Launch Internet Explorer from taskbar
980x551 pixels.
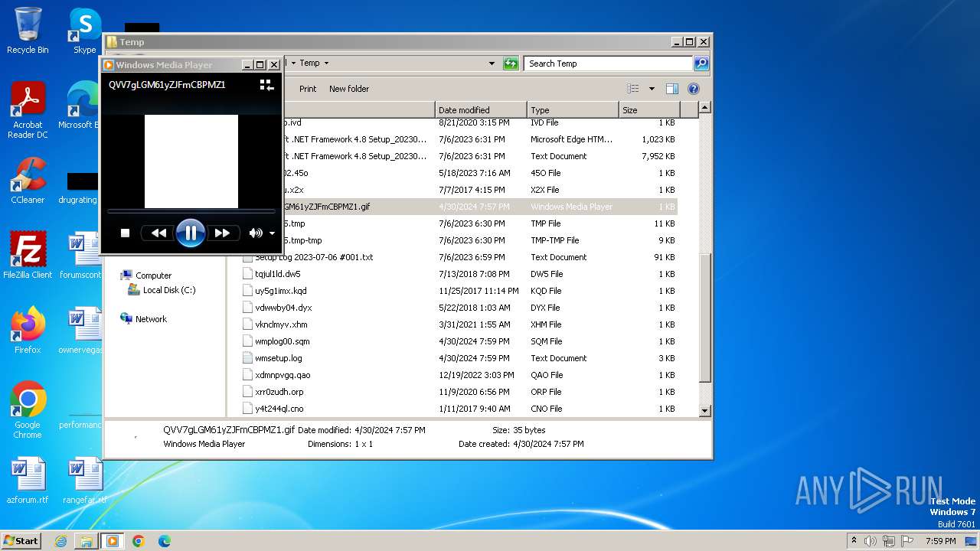(x=60, y=541)
